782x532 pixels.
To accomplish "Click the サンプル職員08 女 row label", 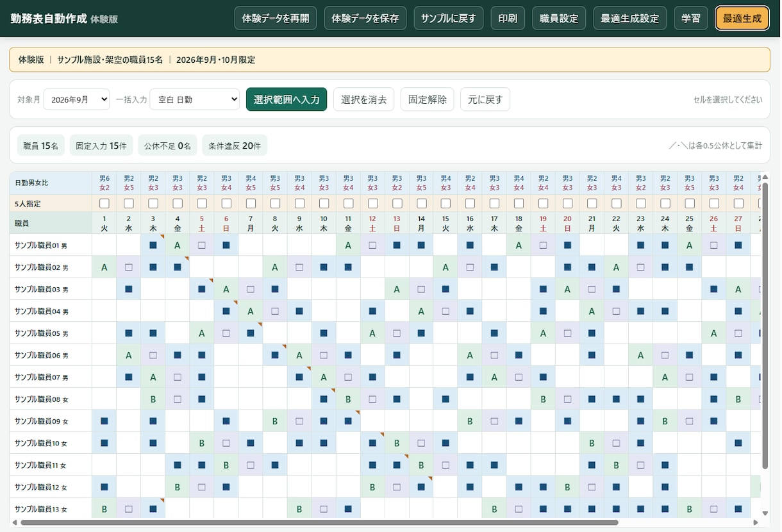I will [x=51, y=399].
